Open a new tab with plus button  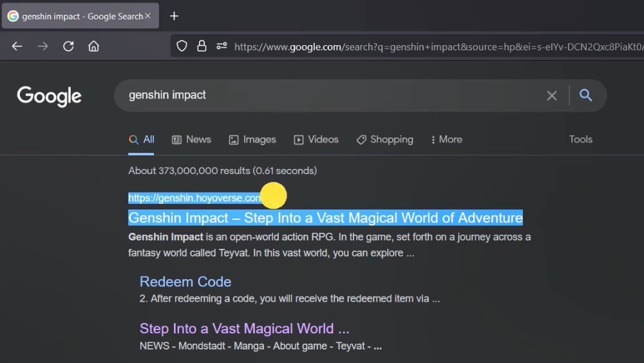click(x=174, y=16)
